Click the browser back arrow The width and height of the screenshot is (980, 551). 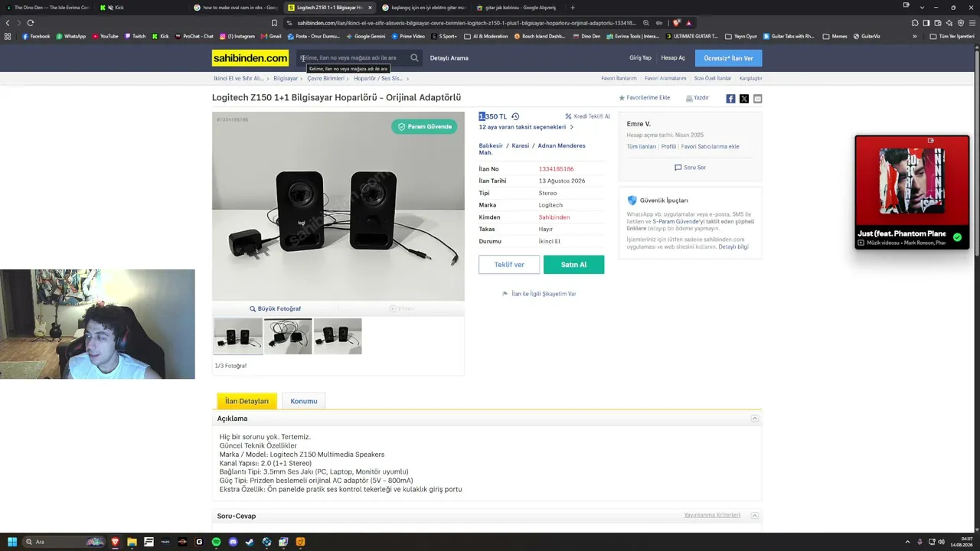pyautogui.click(x=8, y=23)
